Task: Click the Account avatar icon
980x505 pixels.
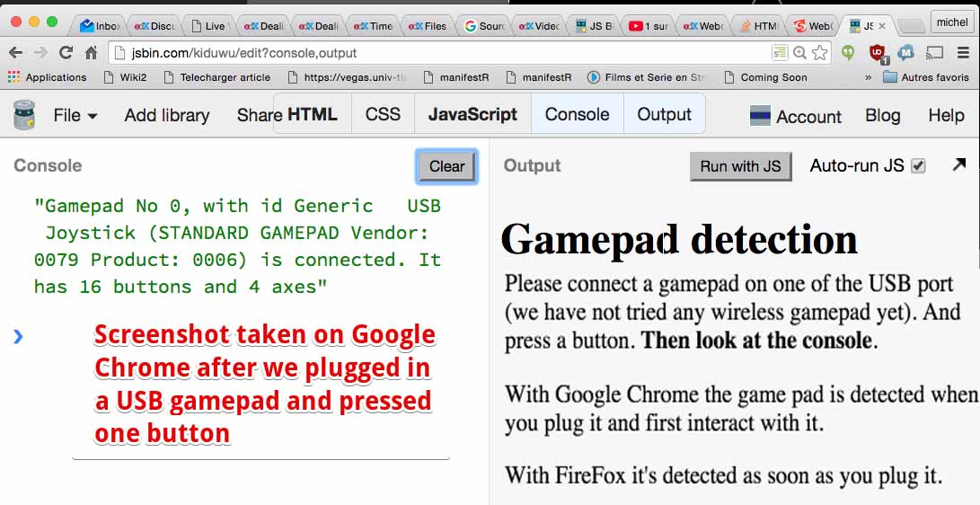Action: coord(760,116)
